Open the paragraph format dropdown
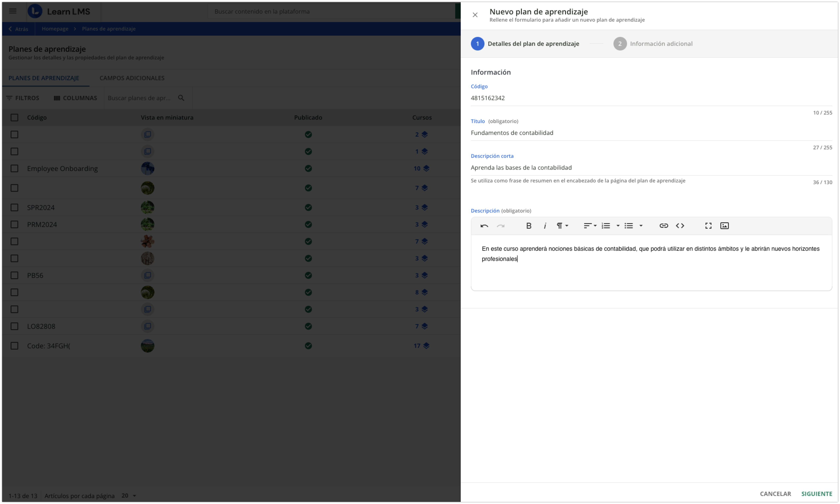Image resolution: width=840 pixels, height=504 pixels. tap(562, 226)
